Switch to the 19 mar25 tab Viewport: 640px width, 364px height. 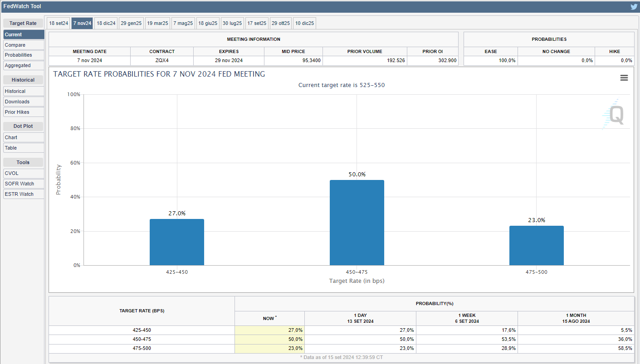(158, 23)
